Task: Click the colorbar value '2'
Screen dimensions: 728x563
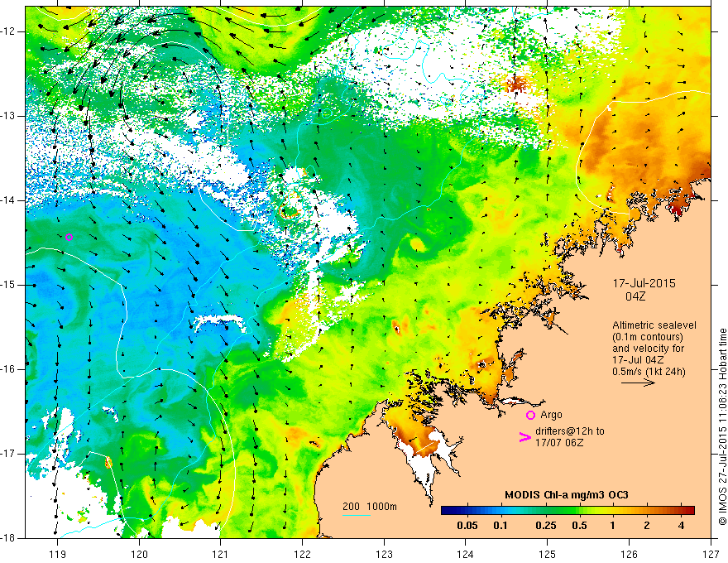Action: [647, 526]
